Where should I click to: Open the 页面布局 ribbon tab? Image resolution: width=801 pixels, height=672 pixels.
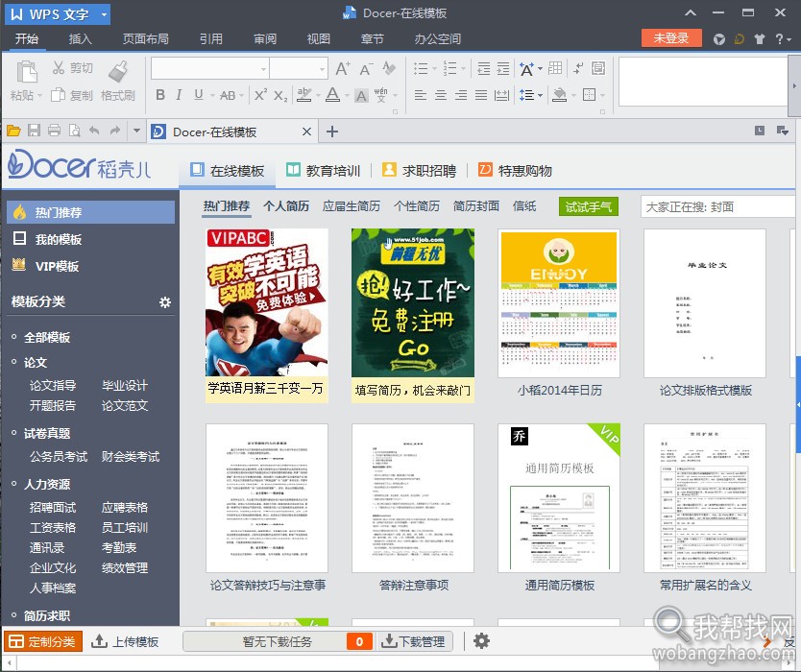pyautogui.click(x=146, y=38)
